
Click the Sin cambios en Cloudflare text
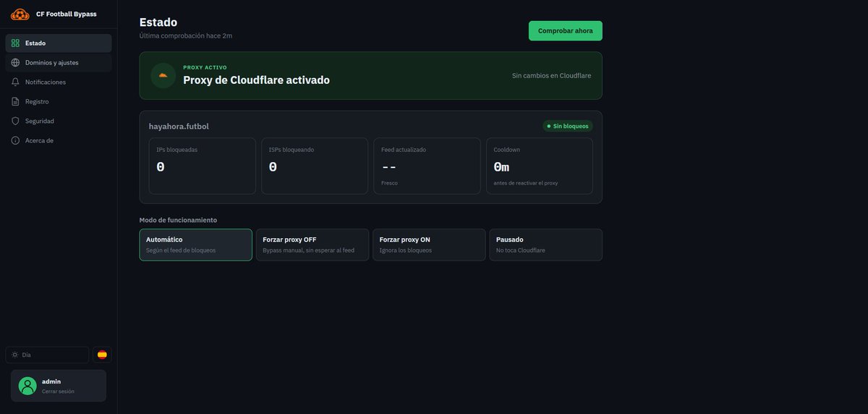[x=551, y=75]
